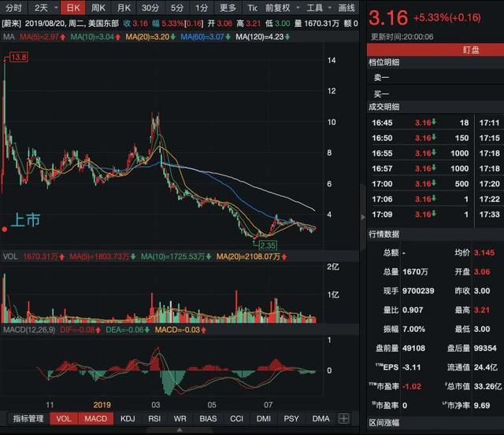Open 指标管理 indicator management
504x435 pixels.
coord(27,419)
